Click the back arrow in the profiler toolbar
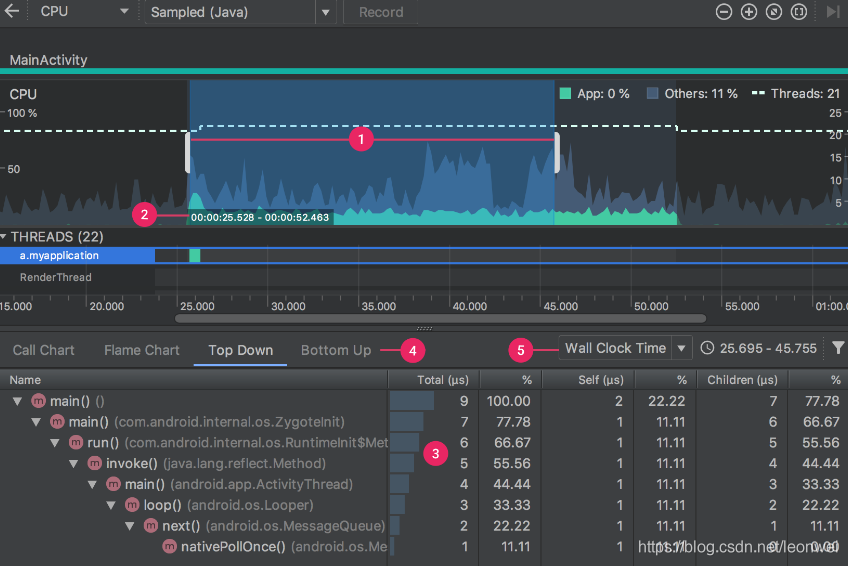 pyautogui.click(x=13, y=12)
